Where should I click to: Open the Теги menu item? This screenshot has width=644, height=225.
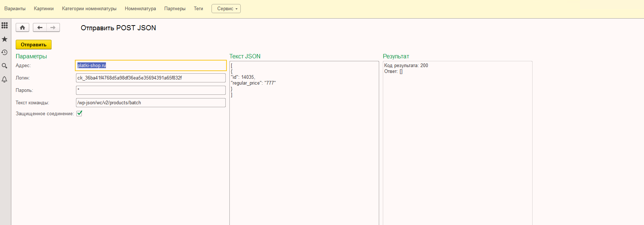198,9
